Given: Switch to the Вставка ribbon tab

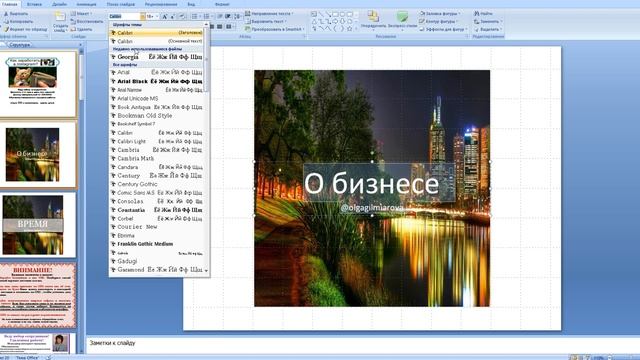Looking at the screenshot, I should pyautogui.click(x=34, y=4).
